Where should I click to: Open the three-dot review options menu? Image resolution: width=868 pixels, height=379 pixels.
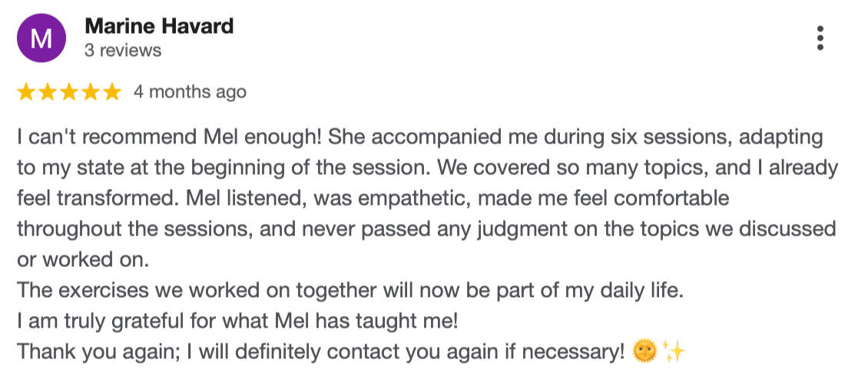coord(820,38)
